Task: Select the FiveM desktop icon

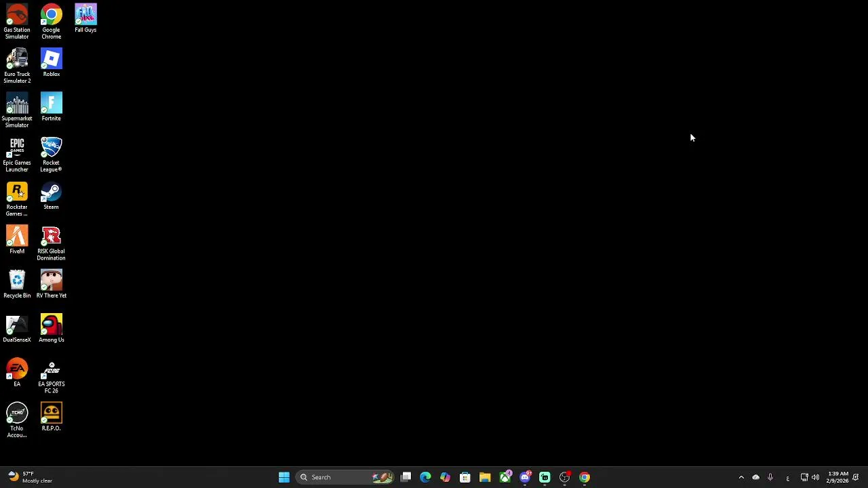Action: click(x=17, y=240)
